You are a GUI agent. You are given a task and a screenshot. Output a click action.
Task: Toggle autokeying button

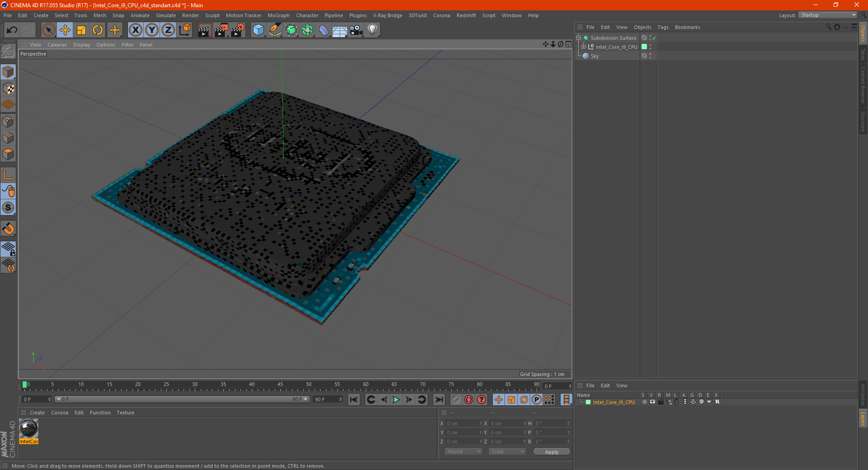469,399
